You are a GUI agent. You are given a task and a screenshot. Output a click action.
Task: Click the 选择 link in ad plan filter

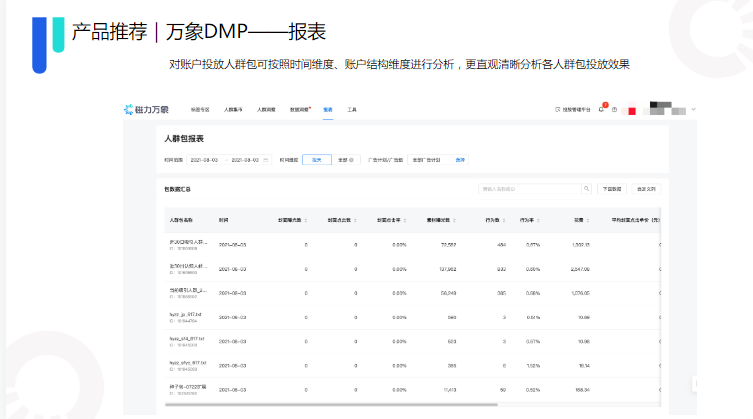click(x=460, y=160)
